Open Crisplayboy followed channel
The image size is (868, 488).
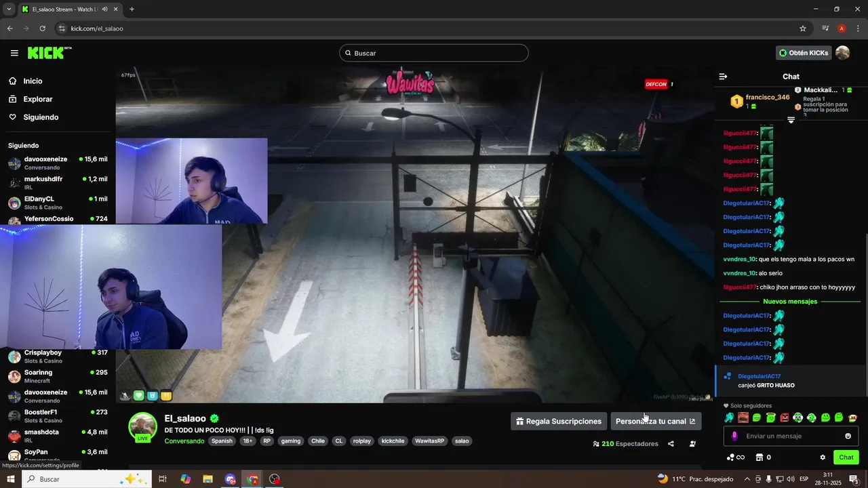(58, 357)
